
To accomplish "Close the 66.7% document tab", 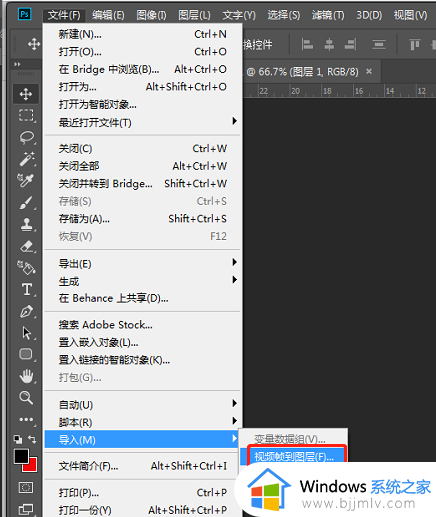I will (x=369, y=71).
